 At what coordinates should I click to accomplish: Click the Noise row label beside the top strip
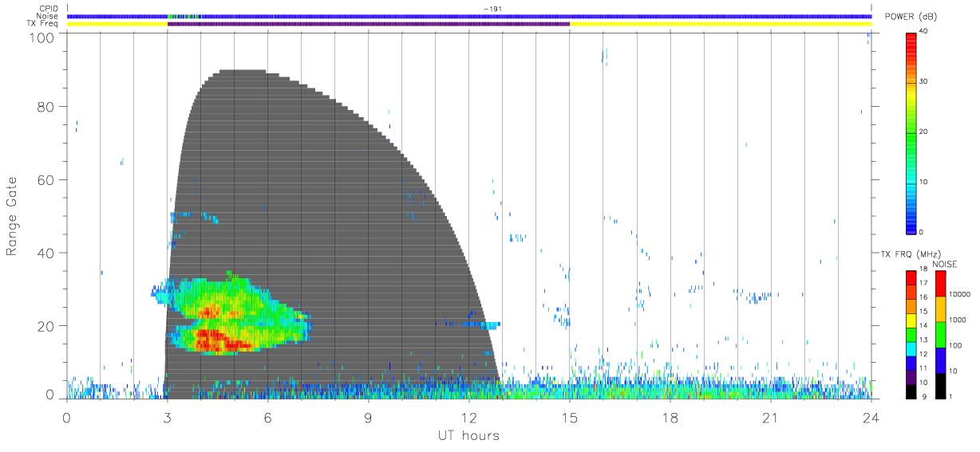tap(48, 16)
